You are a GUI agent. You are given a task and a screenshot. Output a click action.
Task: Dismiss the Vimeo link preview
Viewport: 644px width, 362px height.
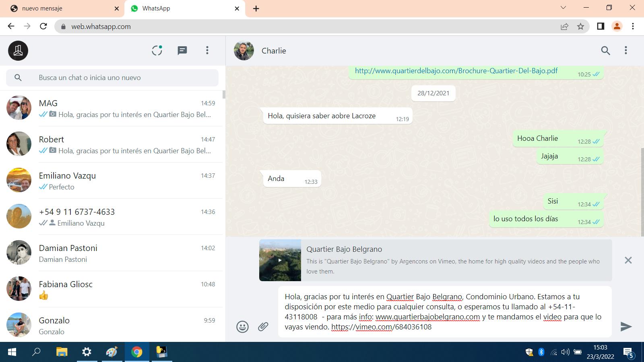point(628,260)
